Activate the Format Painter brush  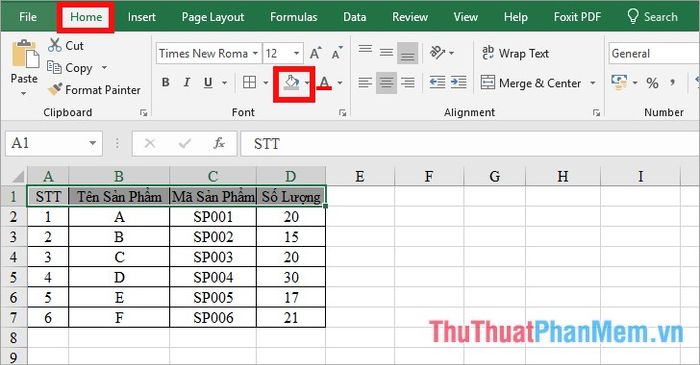[94, 90]
